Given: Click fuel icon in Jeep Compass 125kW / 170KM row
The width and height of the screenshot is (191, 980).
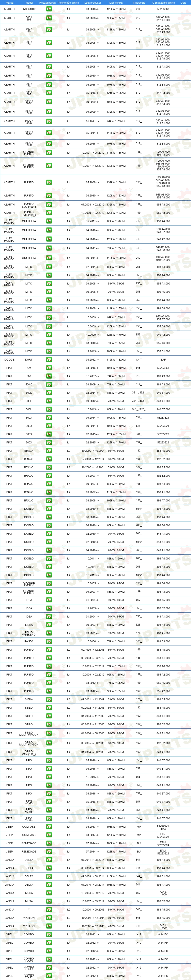Looking at the screenshot, I should click(49, 835).
